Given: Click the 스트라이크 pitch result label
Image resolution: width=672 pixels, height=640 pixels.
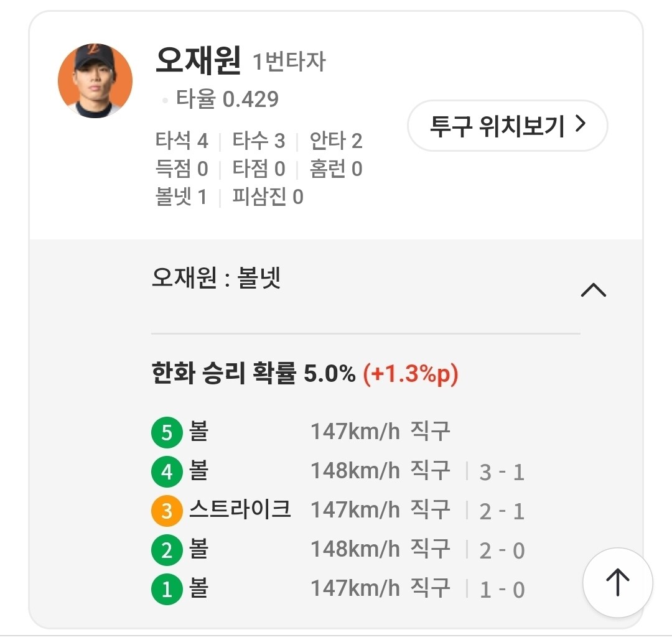Looking at the screenshot, I should coord(240,510).
